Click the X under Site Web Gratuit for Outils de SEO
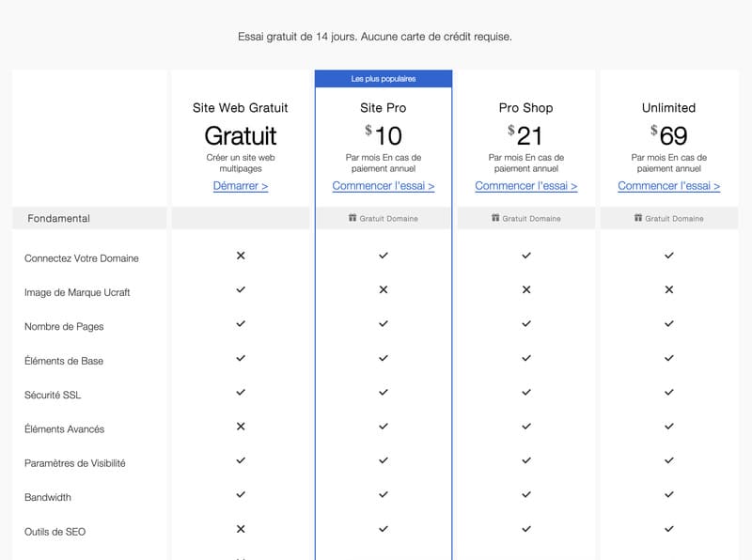 click(x=241, y=531)
